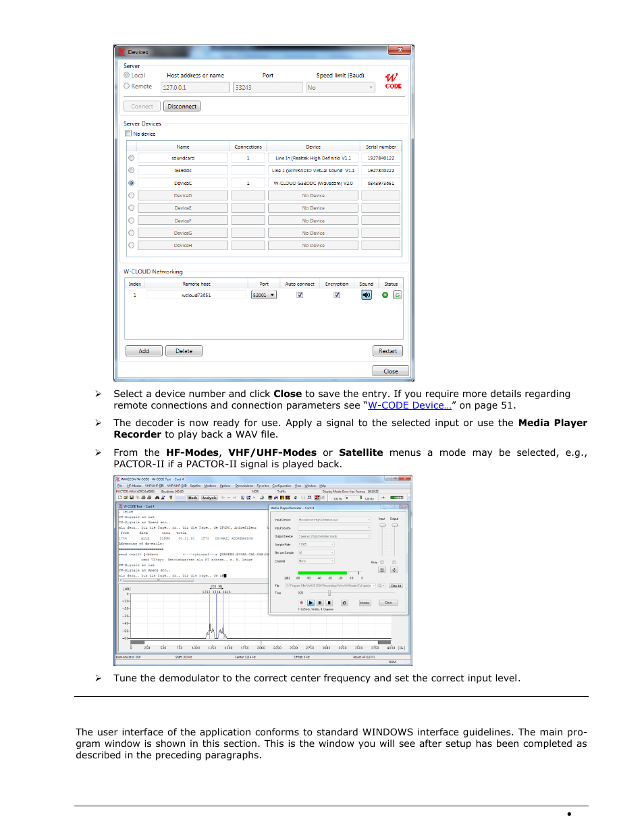Open the Configuration menu
Viewport: 644px width, 834px height.
click(281, 486)
